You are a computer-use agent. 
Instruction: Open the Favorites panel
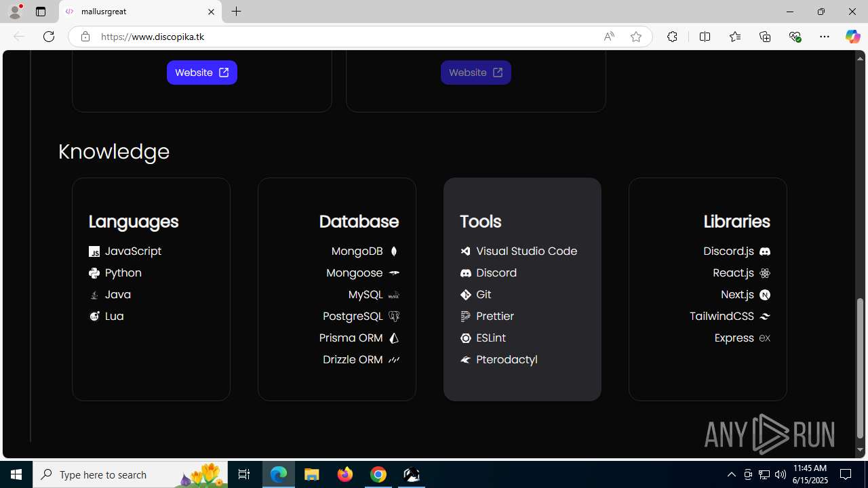click(735, 37)
